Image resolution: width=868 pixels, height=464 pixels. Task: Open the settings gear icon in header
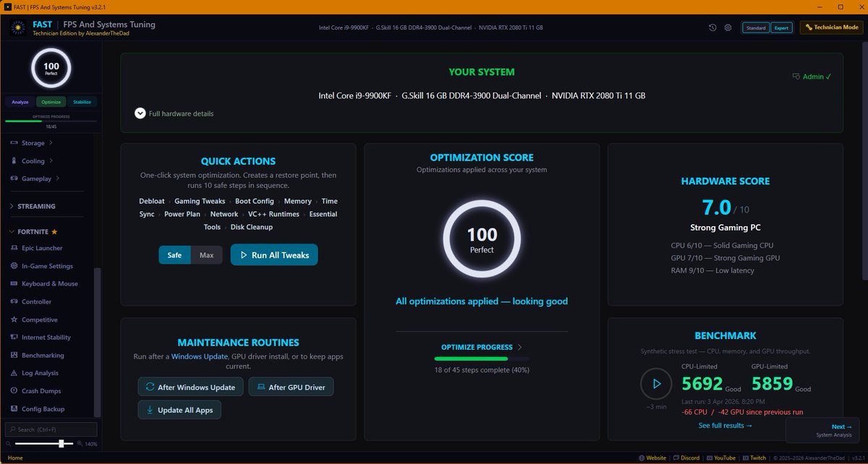[x=728, y=27]
